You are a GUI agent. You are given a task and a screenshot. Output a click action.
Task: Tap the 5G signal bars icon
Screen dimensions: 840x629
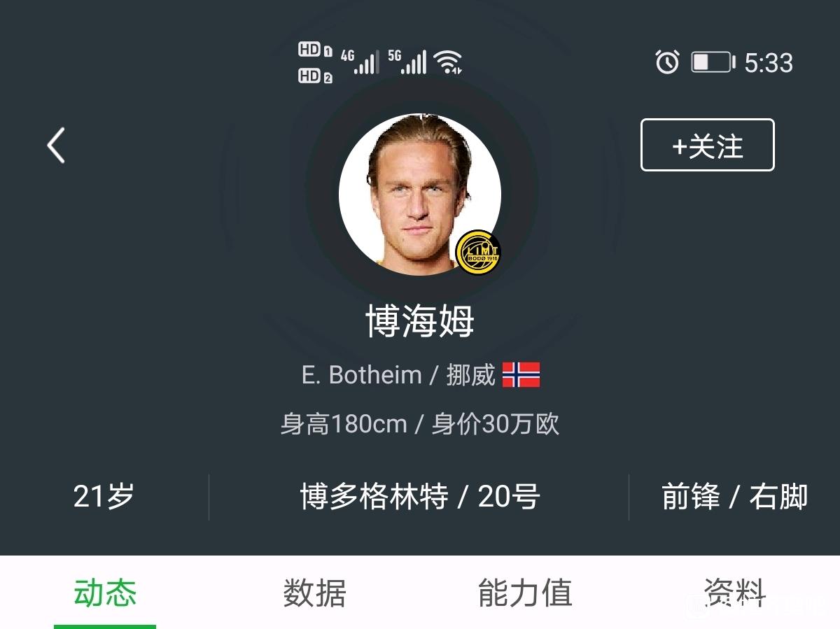coord(407,62)
